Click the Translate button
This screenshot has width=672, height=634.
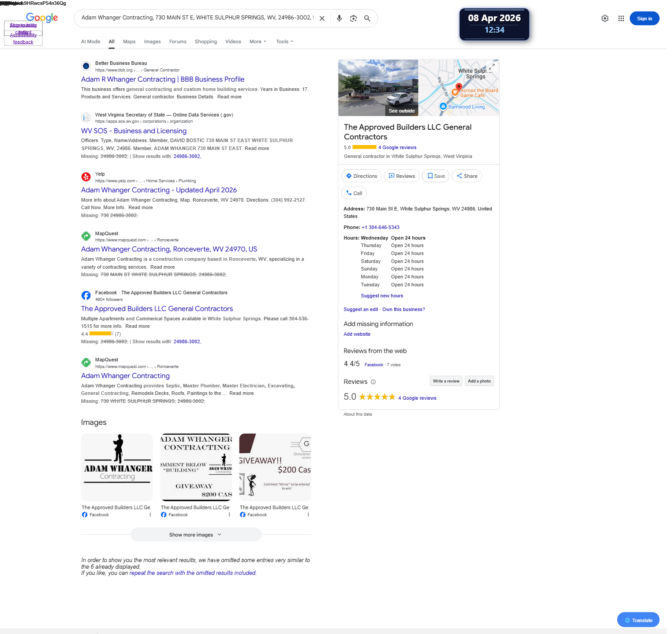638,620
